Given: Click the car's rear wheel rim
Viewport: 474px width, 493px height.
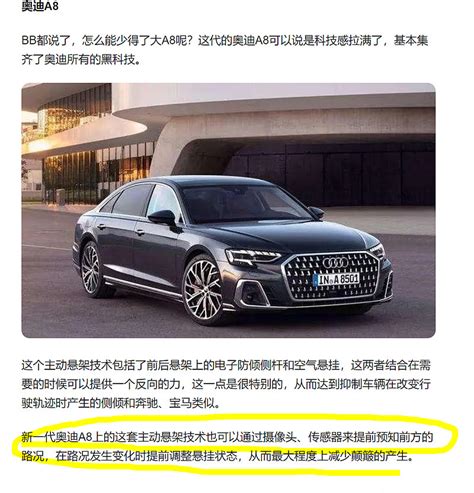Looking at the screenshot, I should tap(90, 270).
